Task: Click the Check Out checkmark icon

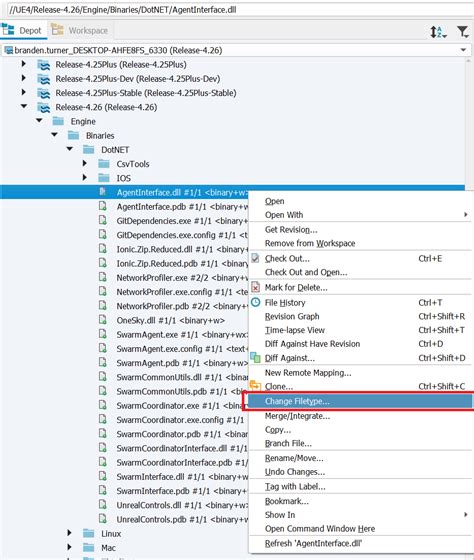Action: [x=255, y=258]
